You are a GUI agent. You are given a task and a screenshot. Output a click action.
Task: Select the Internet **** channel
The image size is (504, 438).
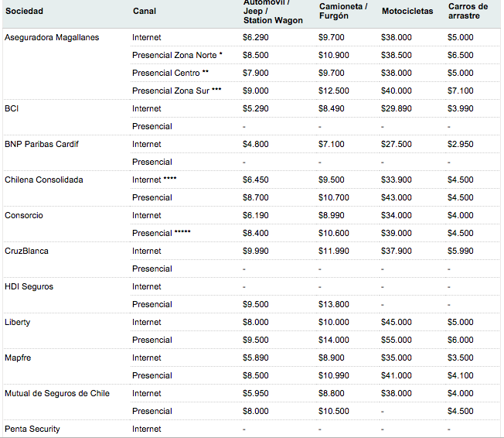[155, 180]
